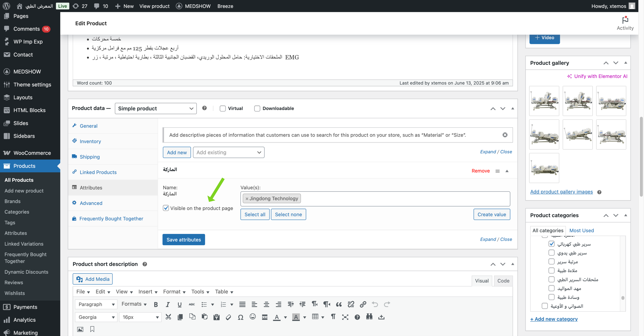Screen dimensions: 644x336
Task: Switch to the Code editor tab
Action: pyautogui.click(x=503, y=281)
